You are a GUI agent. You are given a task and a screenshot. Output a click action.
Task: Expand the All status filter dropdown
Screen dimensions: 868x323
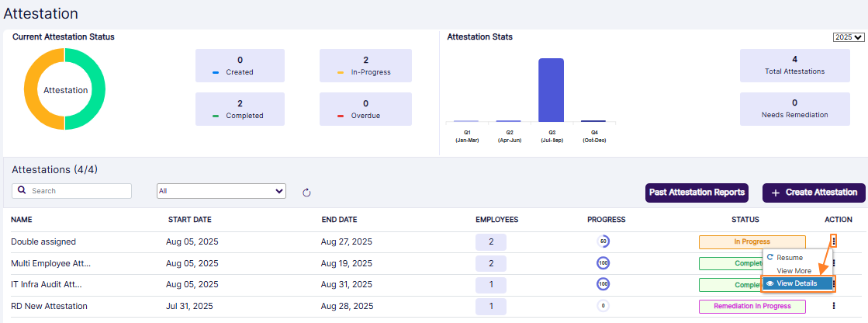(221, 191)
